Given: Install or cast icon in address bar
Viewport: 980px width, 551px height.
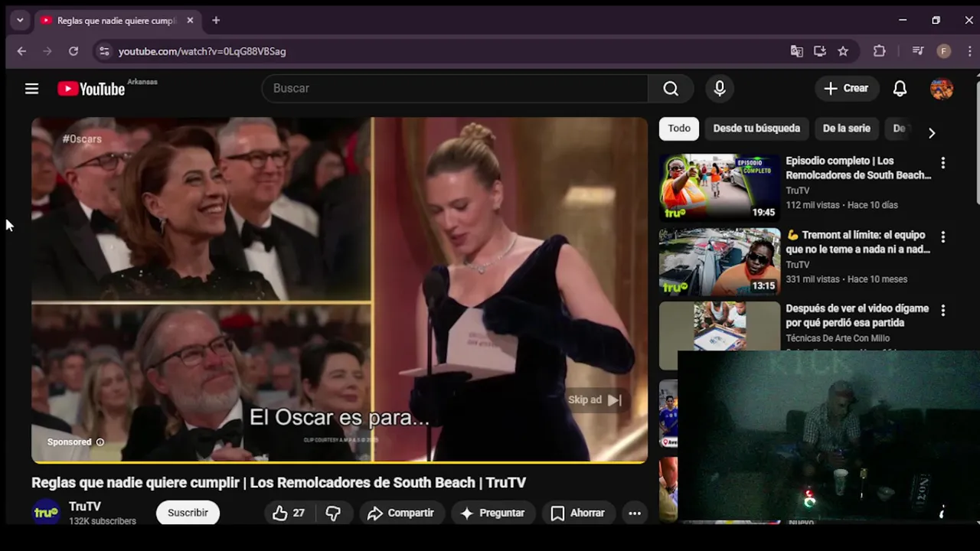Looking at the screenshot, I should 820,51.
